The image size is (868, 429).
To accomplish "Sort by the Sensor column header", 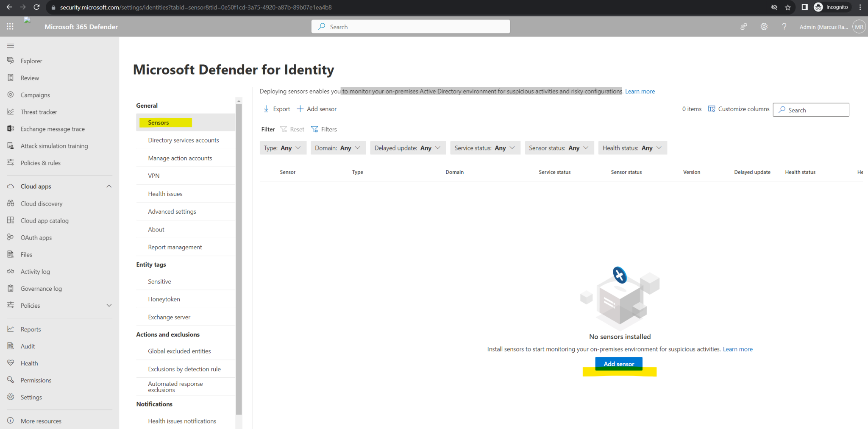I will click(288, 172).
